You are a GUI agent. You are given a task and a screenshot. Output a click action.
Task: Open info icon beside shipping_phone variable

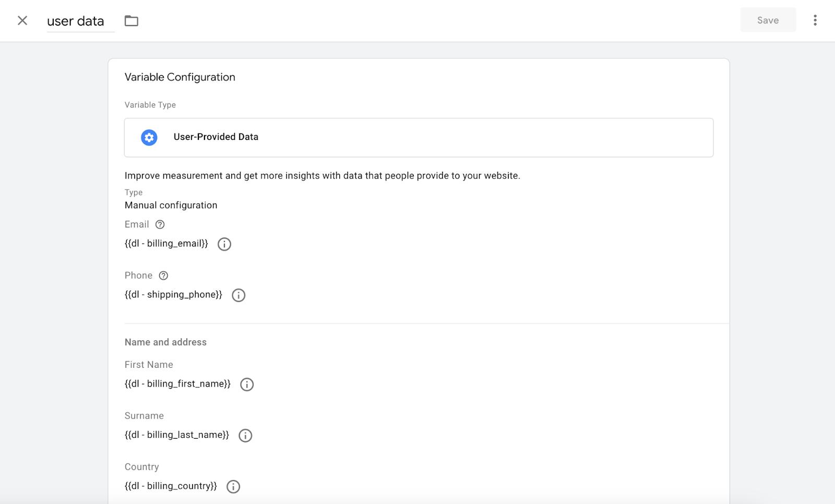coord(238,295)
